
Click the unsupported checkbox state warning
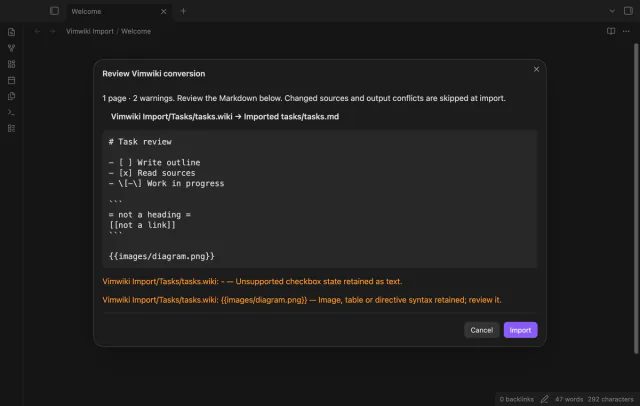[x=252, y=281]
